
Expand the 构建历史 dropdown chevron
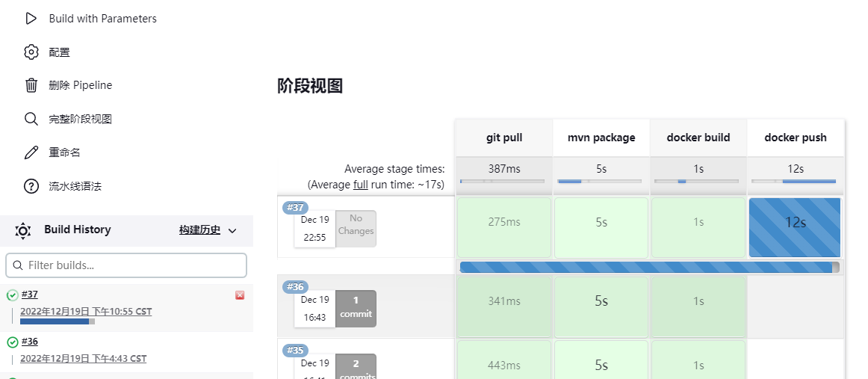point(232,231)
